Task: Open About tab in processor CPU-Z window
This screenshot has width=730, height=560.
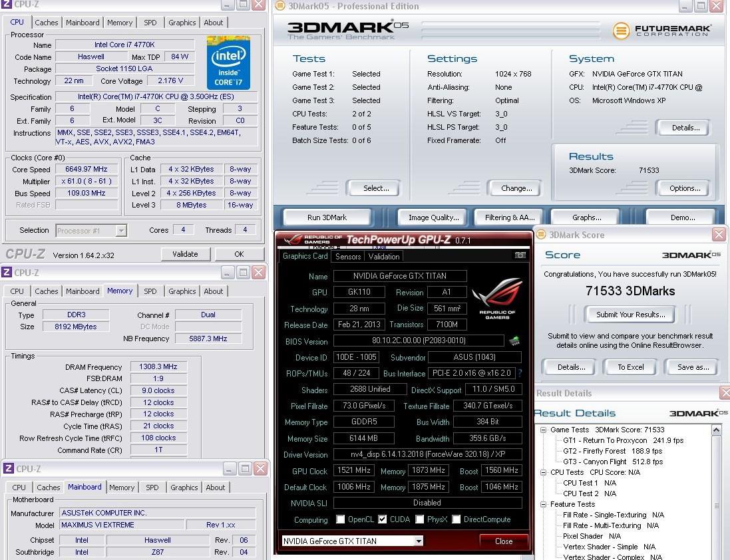Action: coord(213,23)
